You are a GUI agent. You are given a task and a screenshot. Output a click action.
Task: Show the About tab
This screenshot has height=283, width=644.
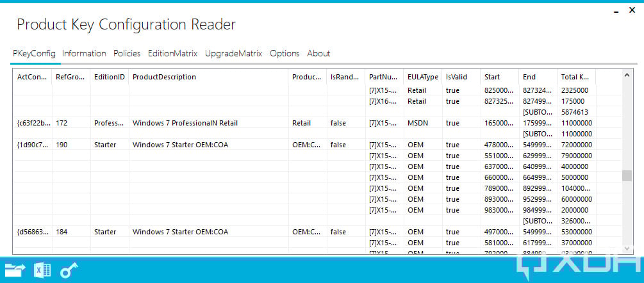[x=318, y=53]
